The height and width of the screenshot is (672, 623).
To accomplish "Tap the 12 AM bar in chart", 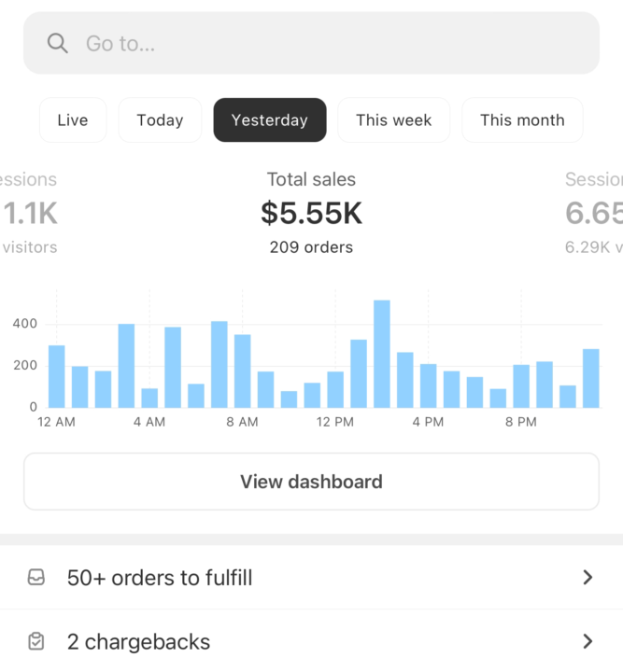I will point(57,376).
